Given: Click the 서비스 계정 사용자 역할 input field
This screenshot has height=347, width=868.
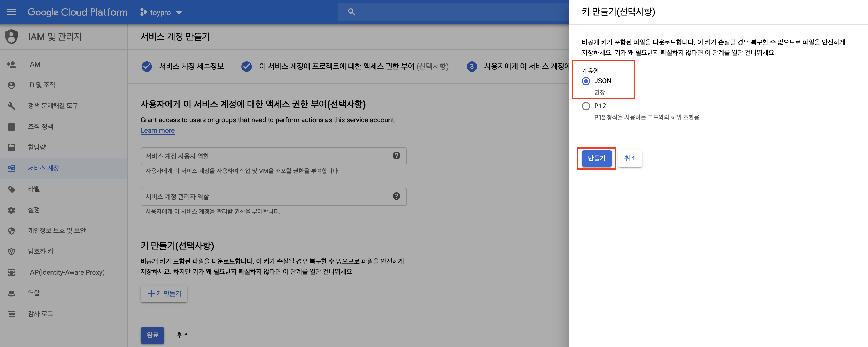Looking at the screenshot, I should pos(274,156).
